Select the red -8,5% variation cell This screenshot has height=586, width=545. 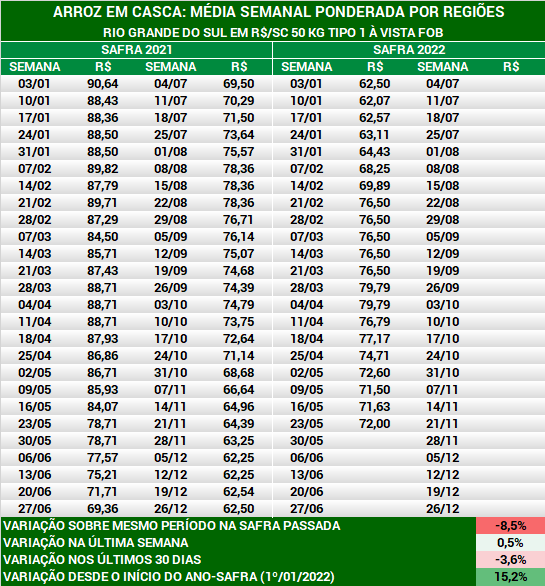510,526
